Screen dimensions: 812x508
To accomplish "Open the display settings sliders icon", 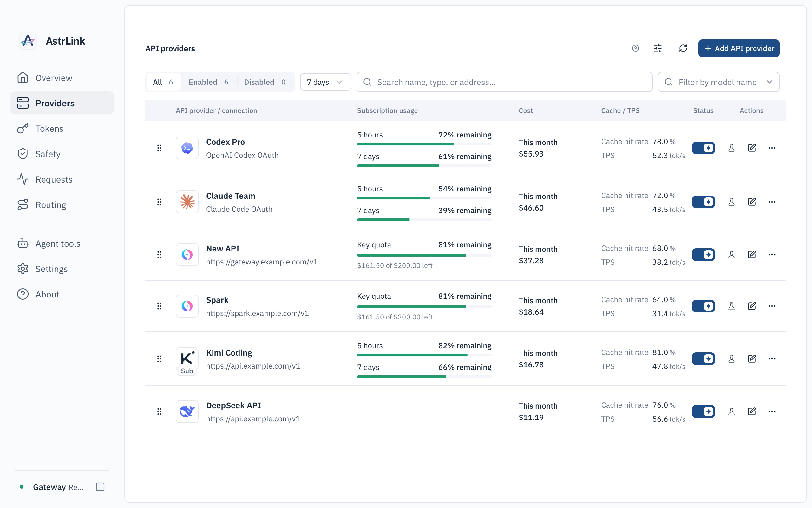I will (658, 48).
